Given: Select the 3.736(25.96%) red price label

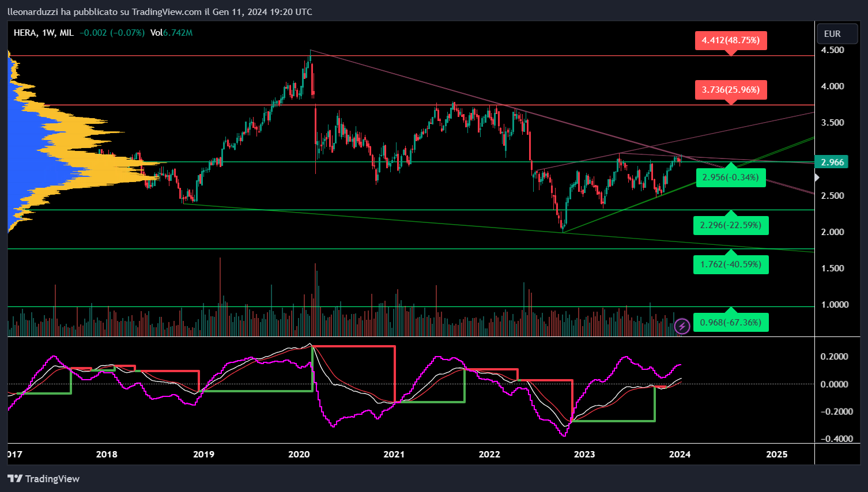Looking at the screenshot, I should 731,90.
